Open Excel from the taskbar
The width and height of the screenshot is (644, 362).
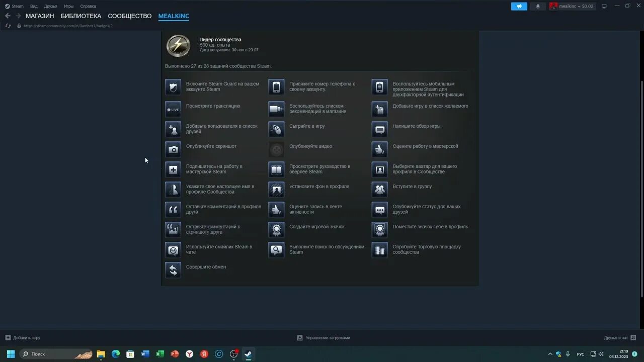(x=159, y=354)
